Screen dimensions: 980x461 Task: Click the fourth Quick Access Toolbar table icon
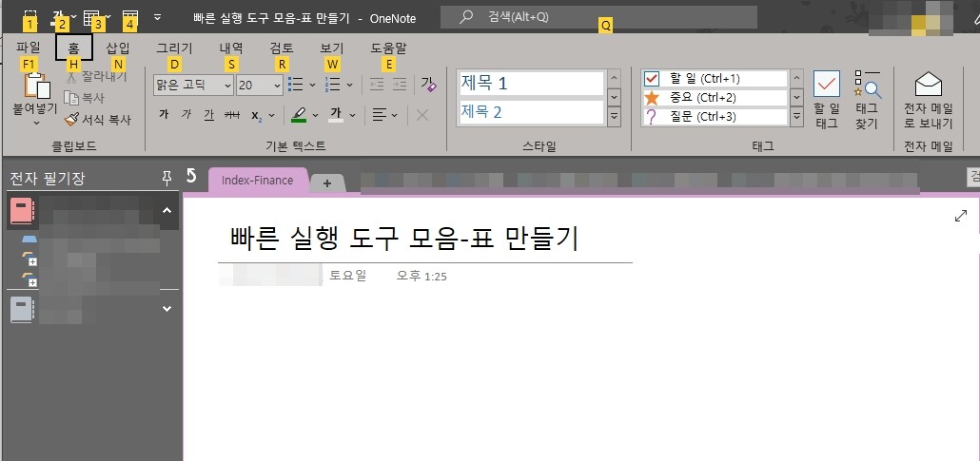(130, 16)
